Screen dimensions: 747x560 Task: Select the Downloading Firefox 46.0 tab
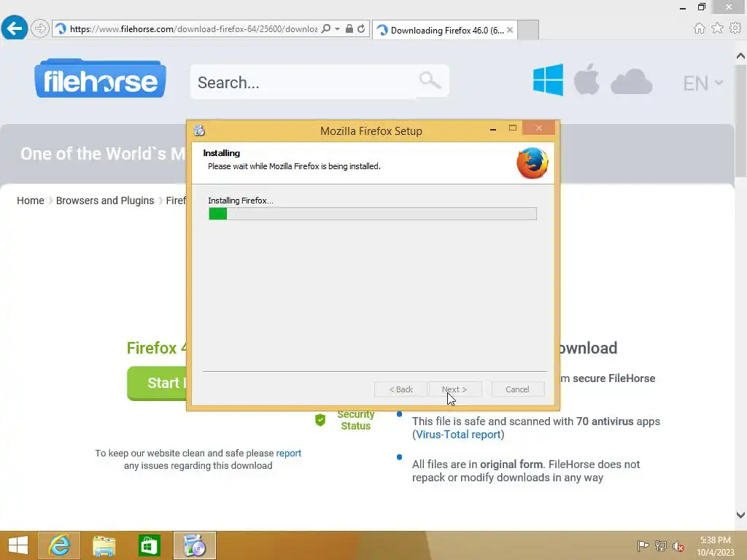point(444,30)
